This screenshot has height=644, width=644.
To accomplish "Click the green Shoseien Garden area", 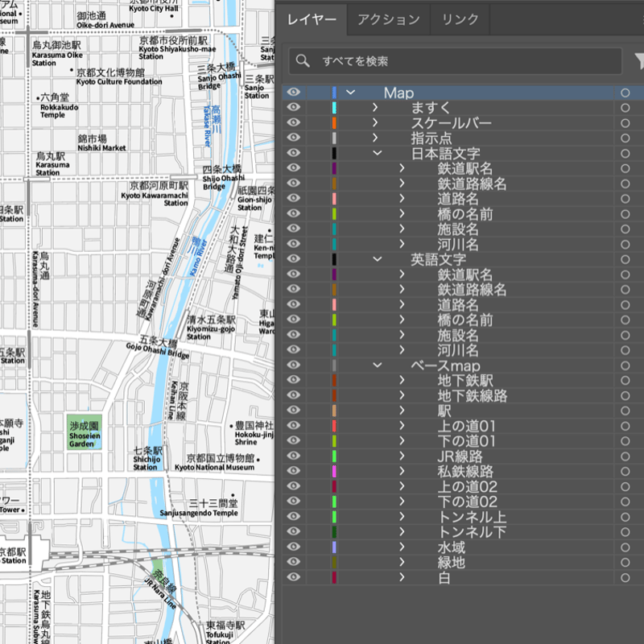I will (85, 432).
